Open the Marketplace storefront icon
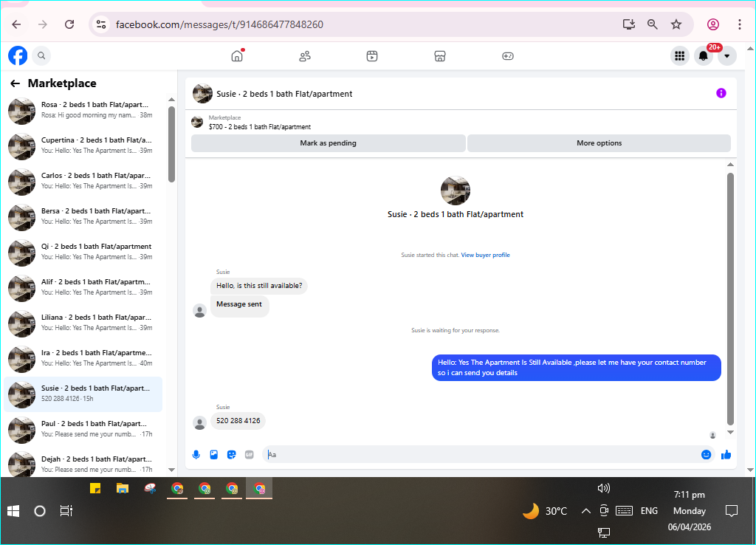Image resolution: width=756 pixels, height=545 pixels. (440, 56)
